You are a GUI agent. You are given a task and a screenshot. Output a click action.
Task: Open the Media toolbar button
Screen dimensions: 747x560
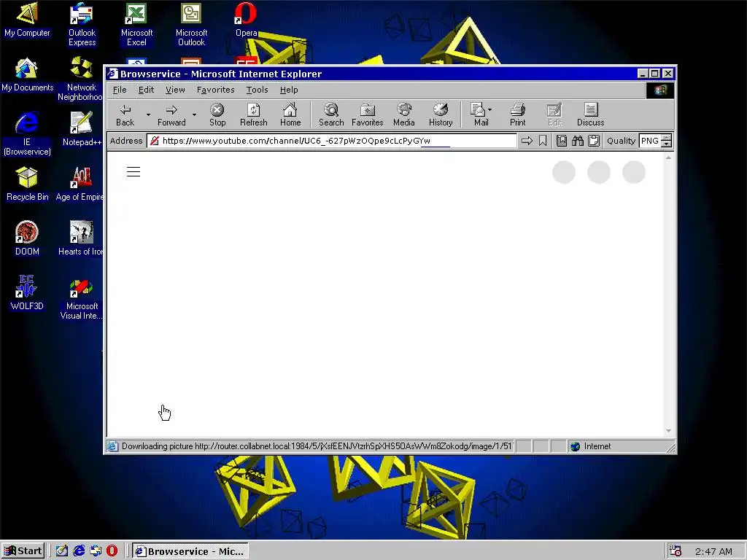click(x=404, y=115)
